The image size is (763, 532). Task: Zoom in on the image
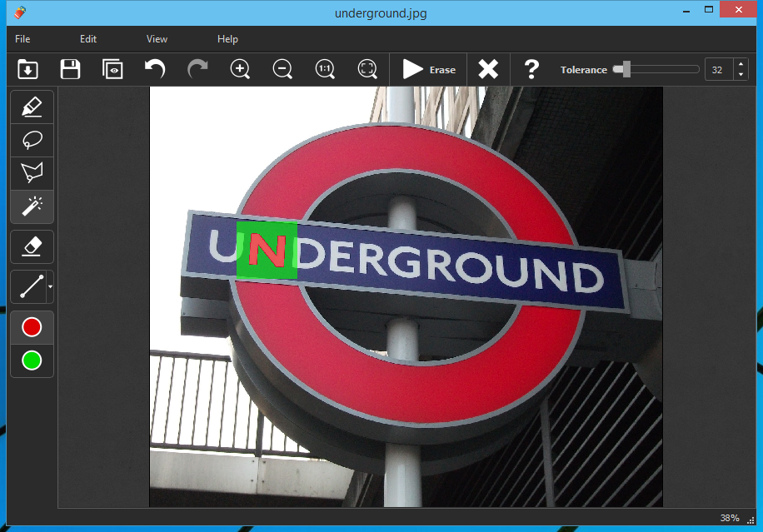[240, 70]
